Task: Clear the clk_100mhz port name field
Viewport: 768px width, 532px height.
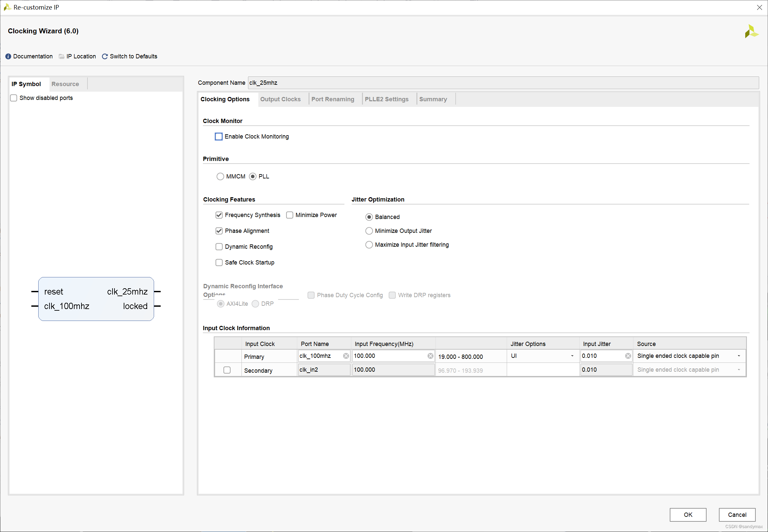Action: coord(346,356)
